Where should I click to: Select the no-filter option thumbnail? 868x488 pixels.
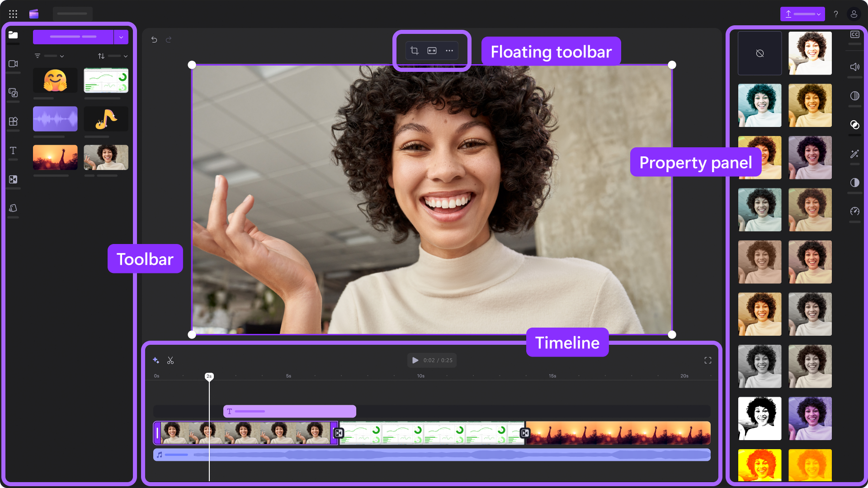coord(759,53)
